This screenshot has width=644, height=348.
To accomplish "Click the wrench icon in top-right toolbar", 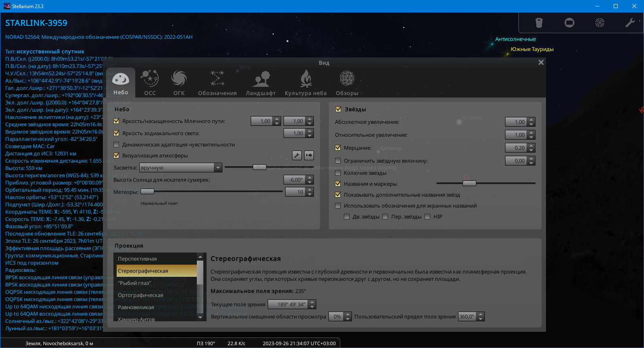I will tap(630, 23).
